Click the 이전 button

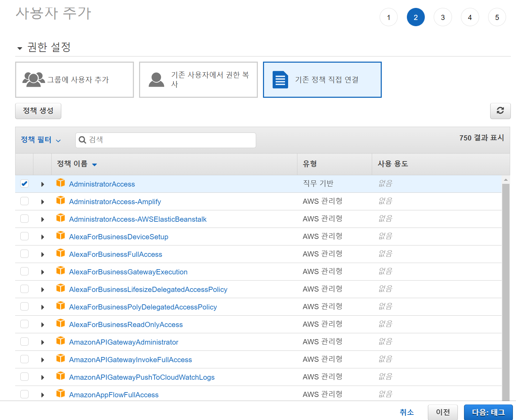[443, 412]
